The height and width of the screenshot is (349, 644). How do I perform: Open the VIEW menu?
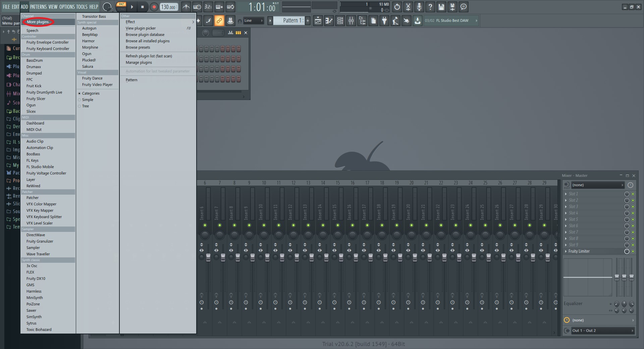(52, 7)
